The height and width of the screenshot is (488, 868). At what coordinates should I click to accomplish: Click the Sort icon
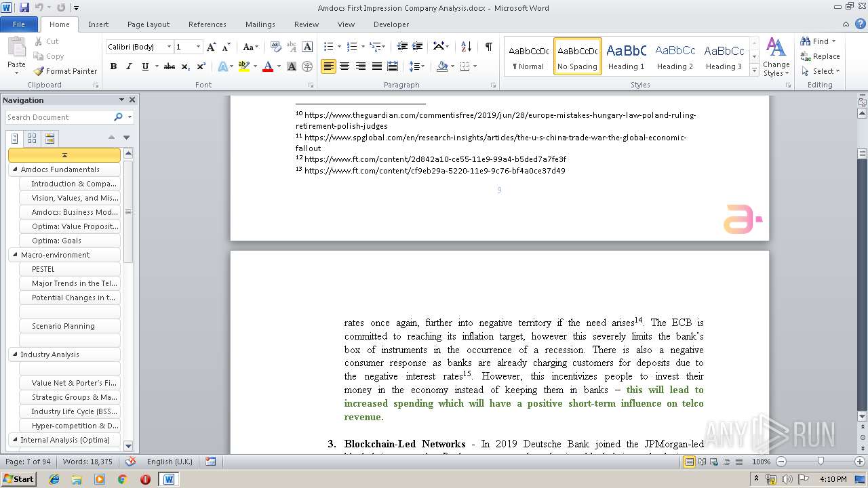point(466,47)
